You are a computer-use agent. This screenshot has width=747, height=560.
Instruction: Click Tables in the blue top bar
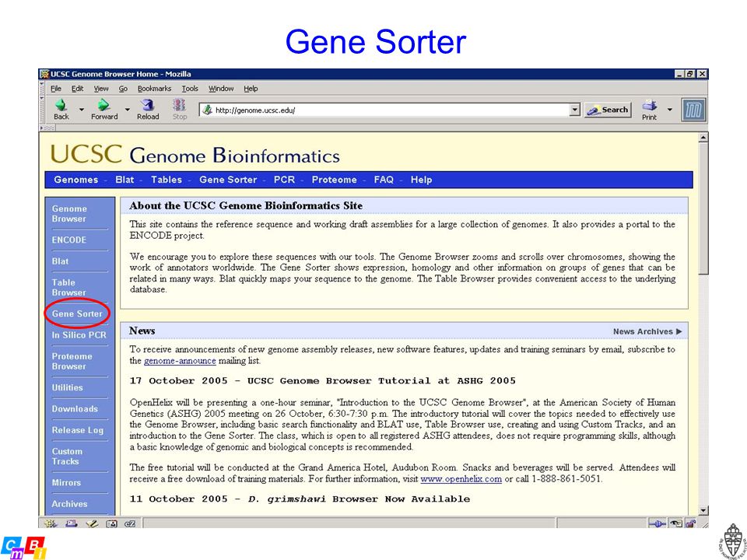(x=167, y=180)
